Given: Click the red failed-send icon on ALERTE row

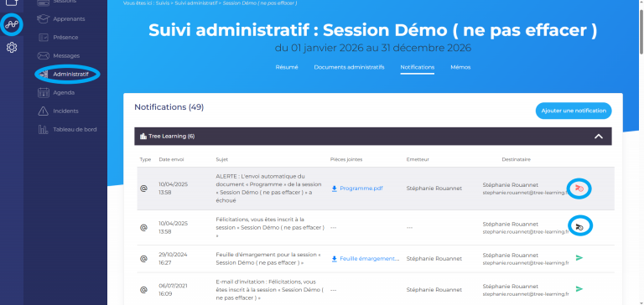Looking at the screenshot, I should (x=579, y=189).
